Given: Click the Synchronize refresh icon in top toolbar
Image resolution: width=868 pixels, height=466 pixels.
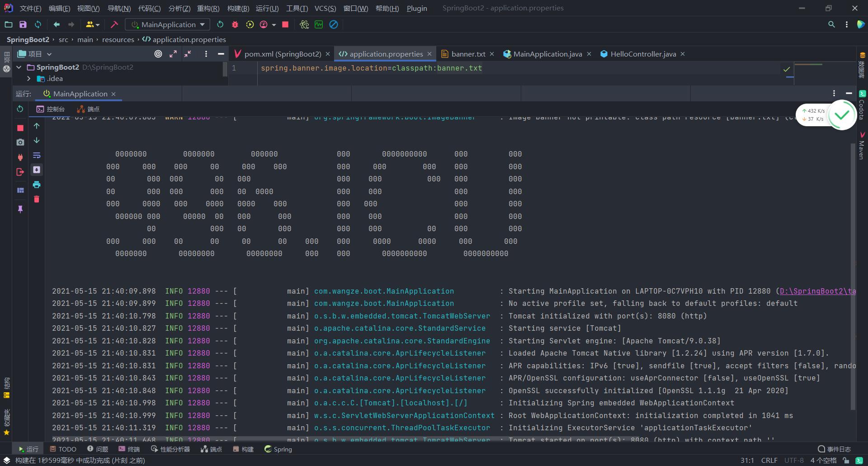Looking at the screenshot, I should (38, 24).
